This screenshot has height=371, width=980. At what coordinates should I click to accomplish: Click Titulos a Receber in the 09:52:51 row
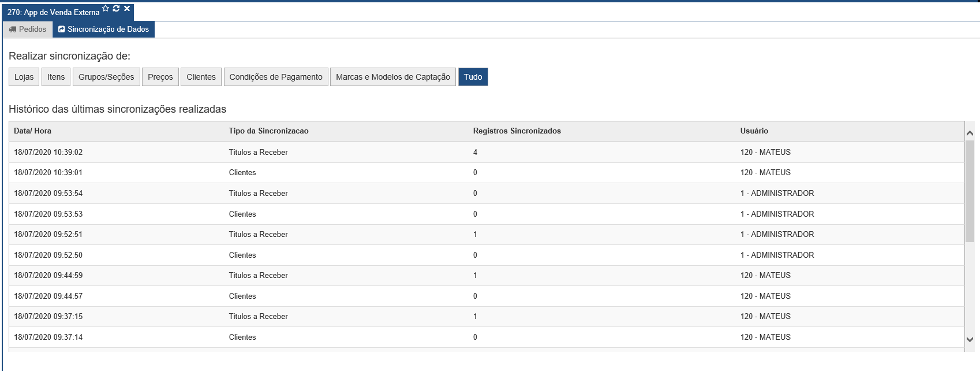point(258,235)
